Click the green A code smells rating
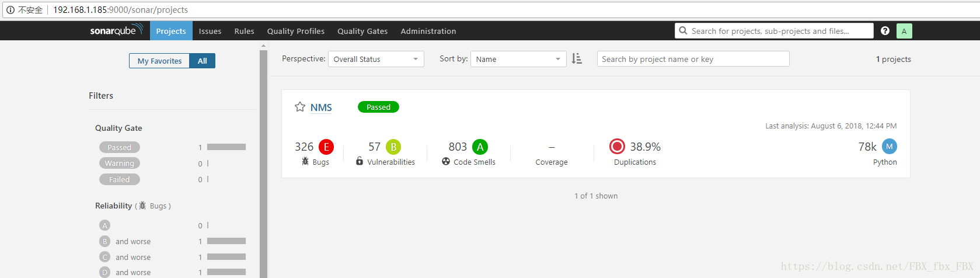 480,147
